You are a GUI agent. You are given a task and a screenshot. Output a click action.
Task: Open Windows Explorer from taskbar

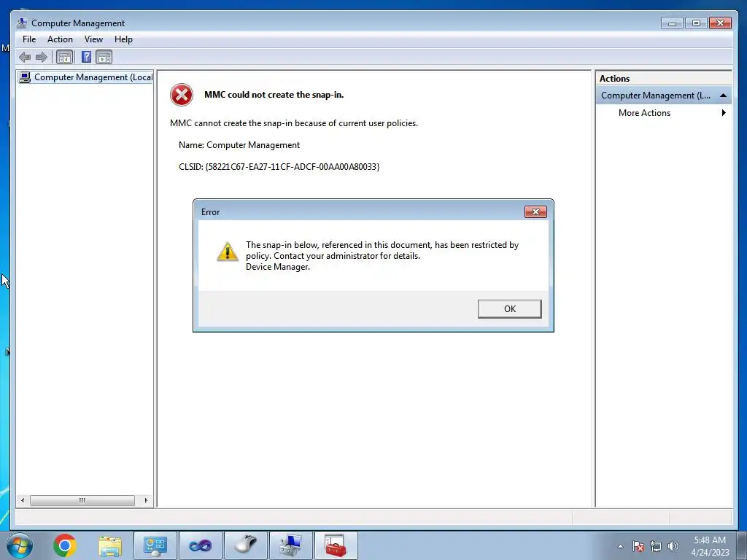[110, 545]
